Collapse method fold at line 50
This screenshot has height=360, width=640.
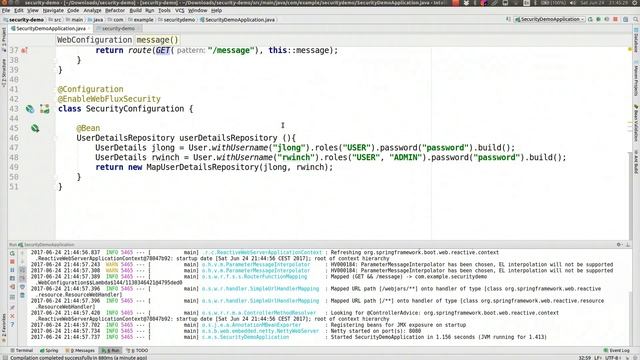pos(56,177)
